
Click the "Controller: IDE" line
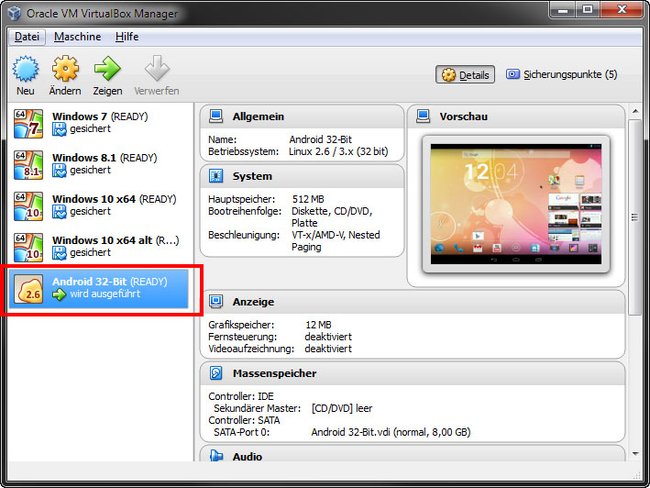(x=241, y=396)
